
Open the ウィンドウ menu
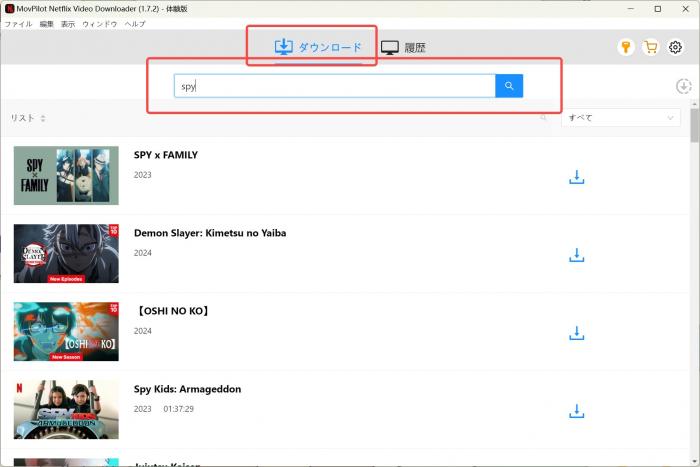coord(100,24)
